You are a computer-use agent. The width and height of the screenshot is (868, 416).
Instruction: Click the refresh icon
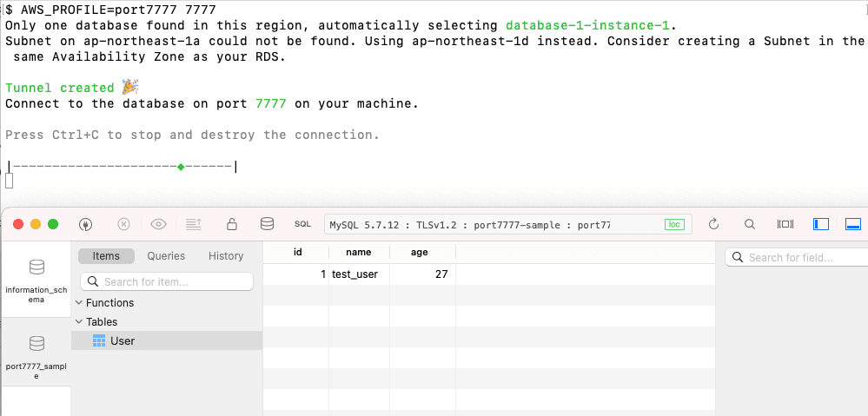[714, 224]
